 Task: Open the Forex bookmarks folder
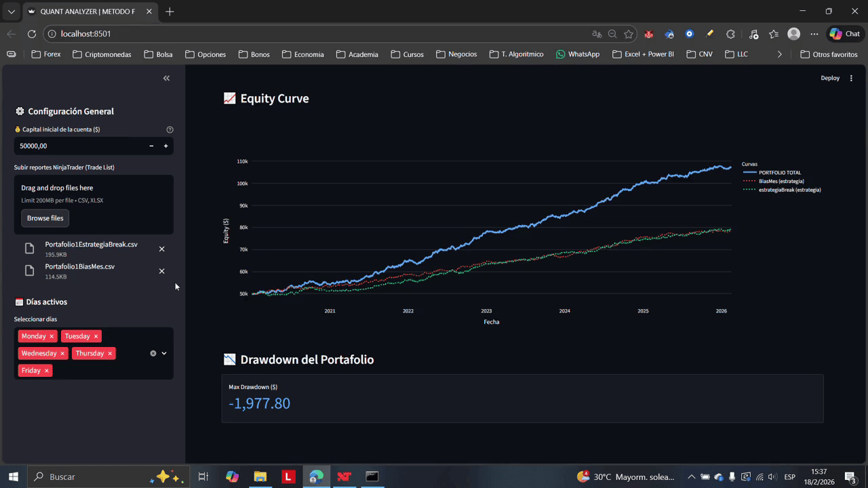46,54
